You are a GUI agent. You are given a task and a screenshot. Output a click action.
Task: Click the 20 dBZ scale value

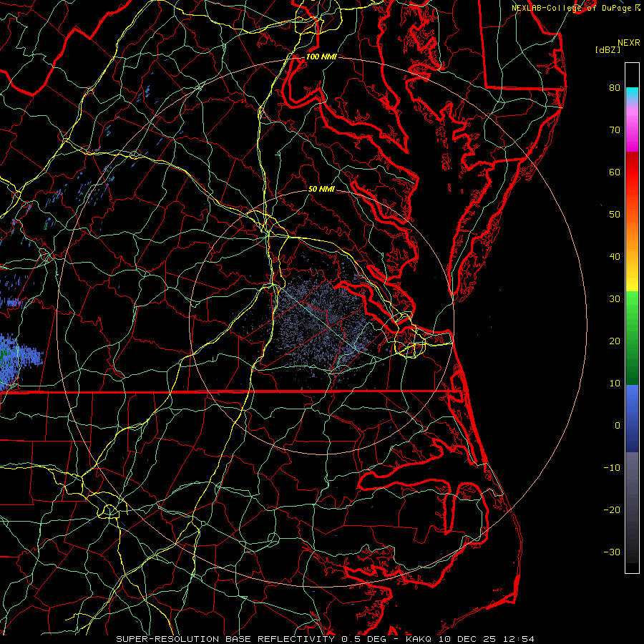615,341
